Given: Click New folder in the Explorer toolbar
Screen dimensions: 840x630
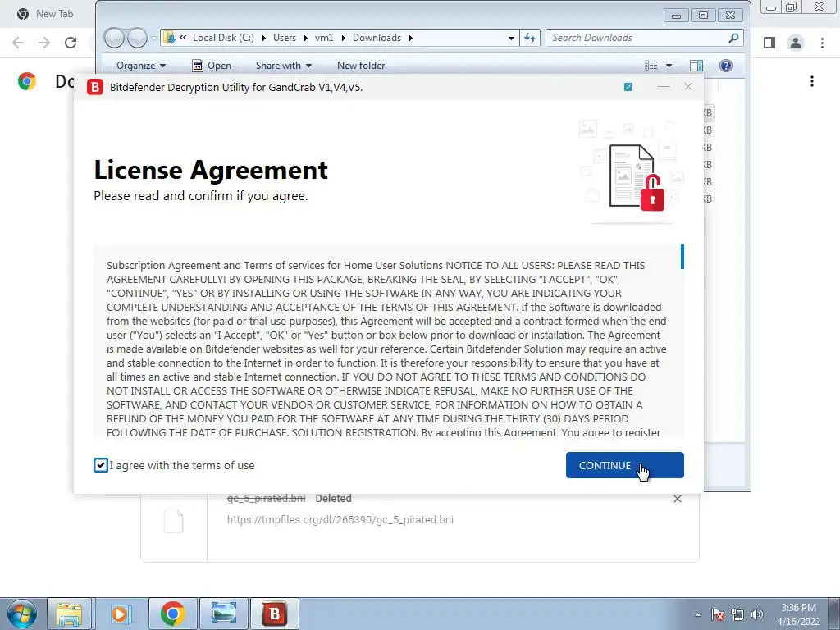Looking at the screenshot, I should (x=361, y=66).
